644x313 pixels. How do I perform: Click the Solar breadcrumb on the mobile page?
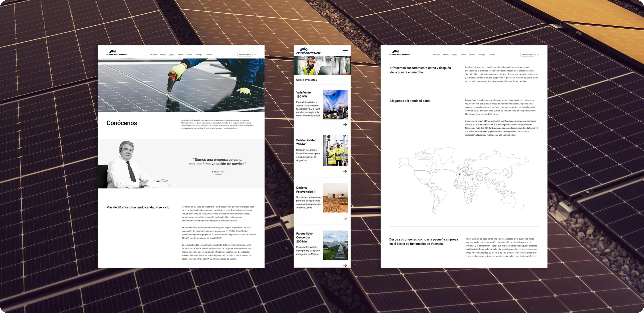click(x=299, y=80)
